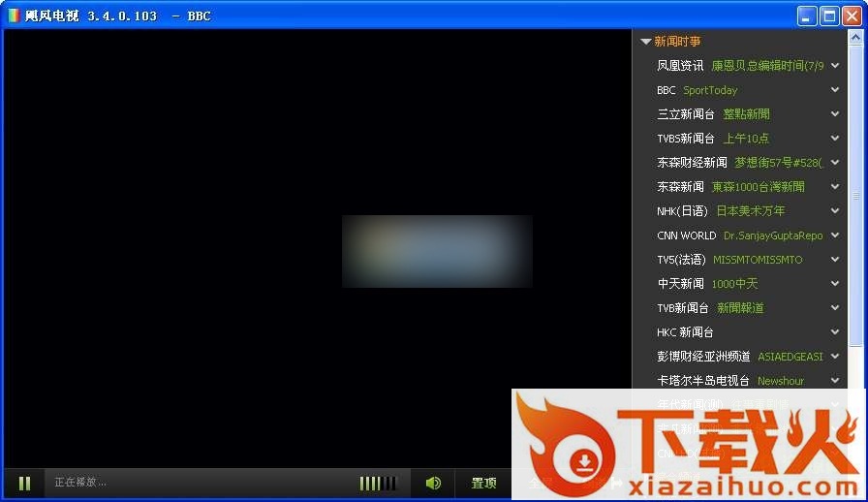Viewport: 868px width, 502px height.
Task: Expand the 三立新闻台 row chevron
Action: 835,113
